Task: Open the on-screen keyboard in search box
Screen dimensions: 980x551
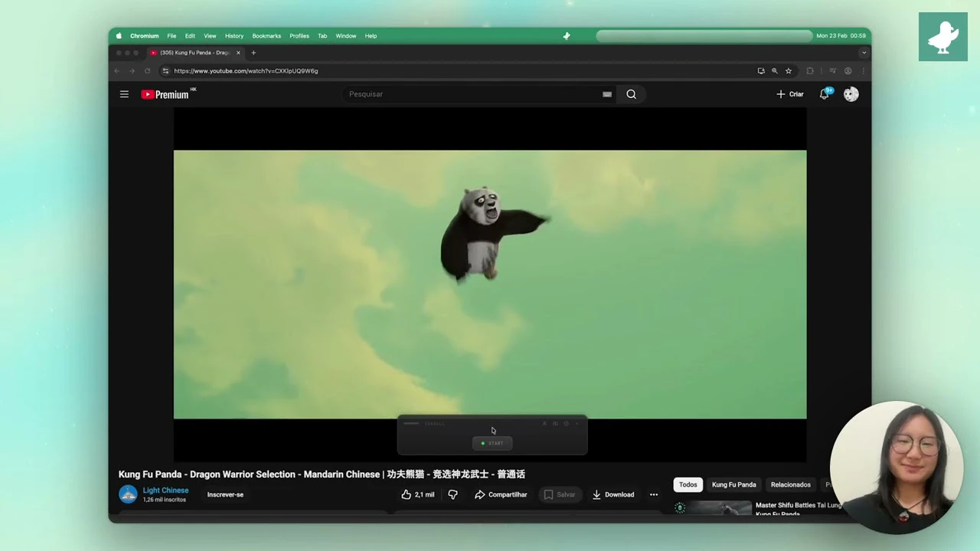Action: pyautogui.click(x=607, y=94)
